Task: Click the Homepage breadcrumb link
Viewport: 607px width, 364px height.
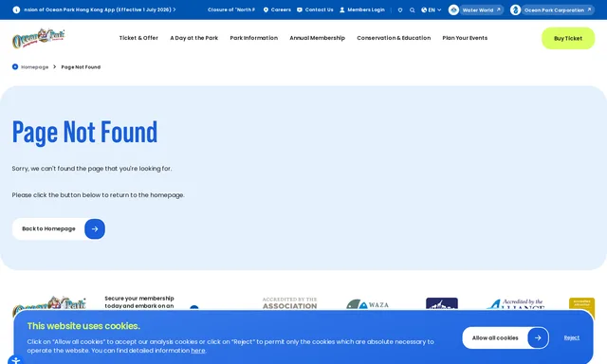Action: point(35,67)
